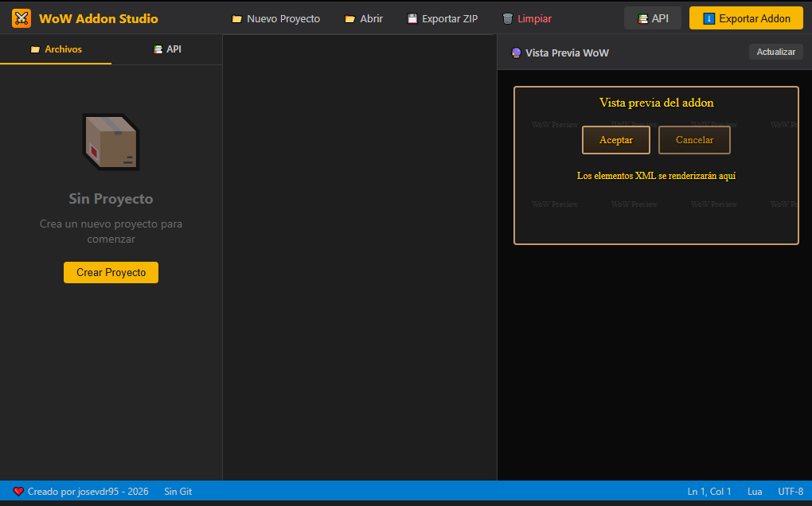812x506 pixels.
Task: Click the Limpiar trash can icon
Action: pos(507,19)
